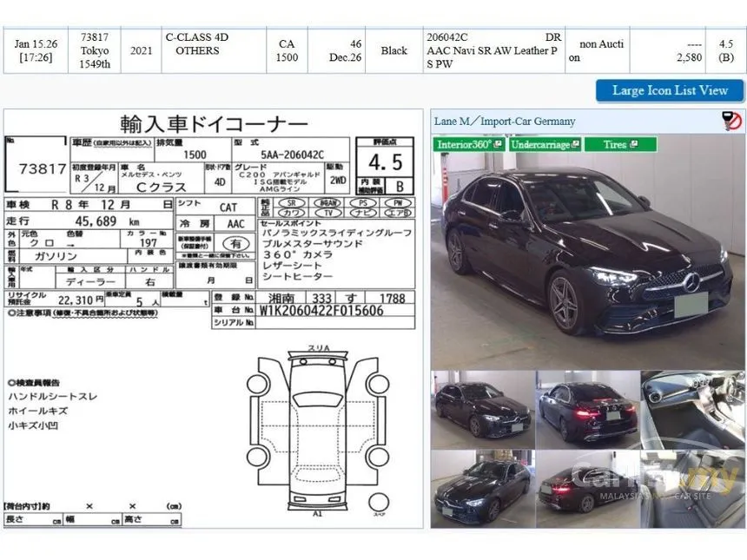Click the main black Mercedes front photo

coord(587,252)
